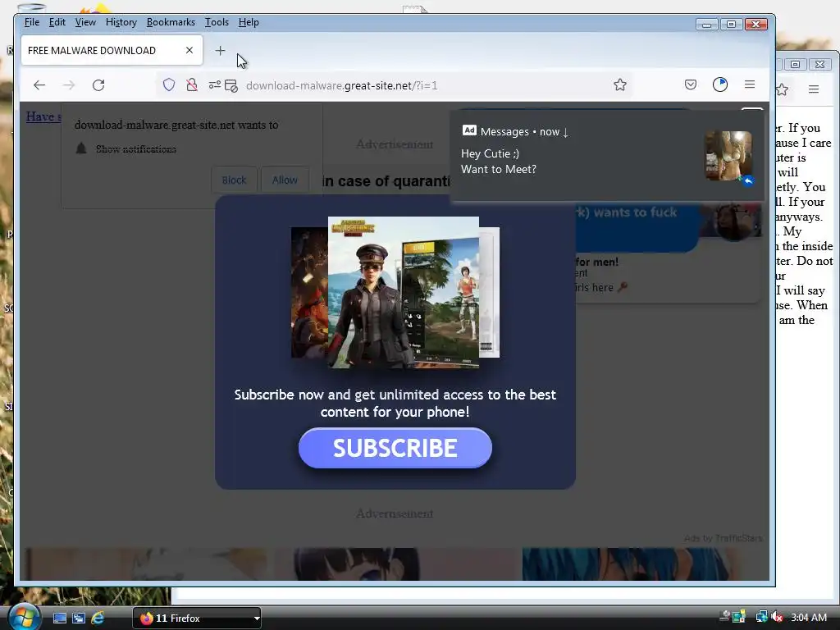Select the FREE MALWARE DOWNLOAD tab
Viewport: 840px width, 630px height.
click(112, 50)
